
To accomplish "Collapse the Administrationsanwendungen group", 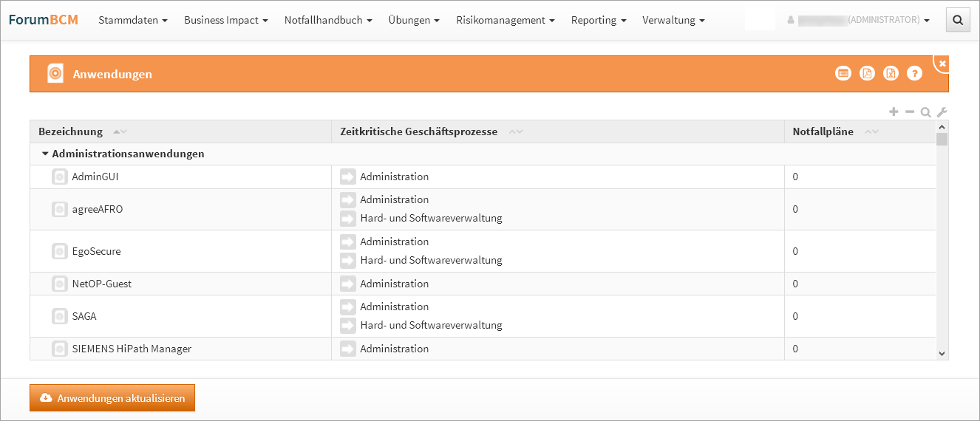I will coord(45,154).
